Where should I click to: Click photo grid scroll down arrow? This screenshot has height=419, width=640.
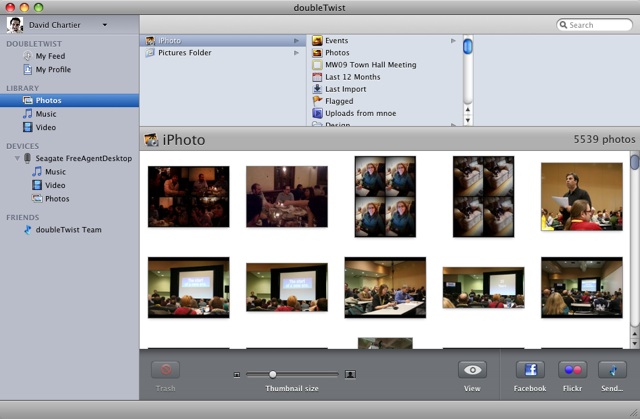[x=635, y=344]
